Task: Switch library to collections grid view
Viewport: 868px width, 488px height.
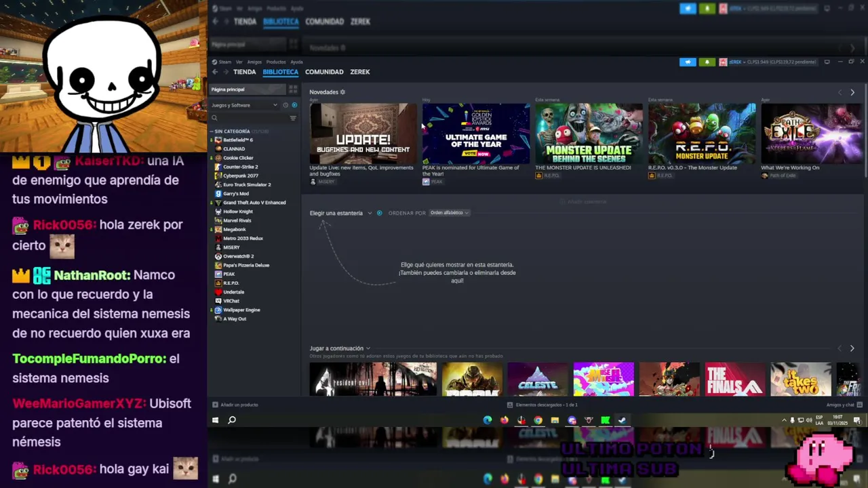Action: pos(293,89)
